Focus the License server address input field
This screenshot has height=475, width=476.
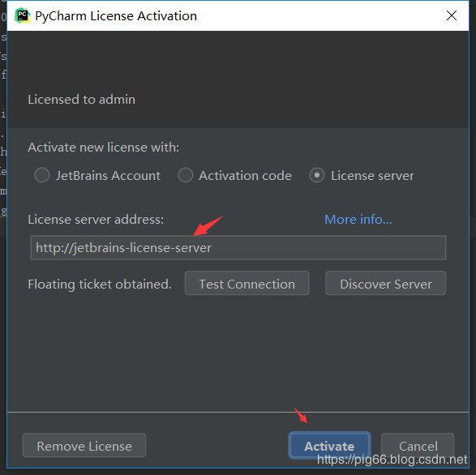pos(238,248)
